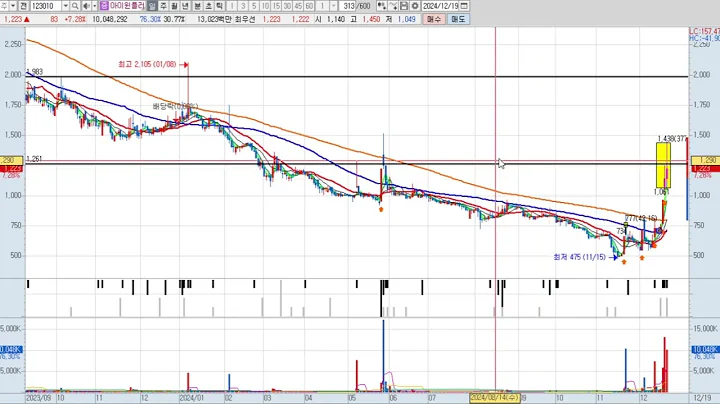Select the 주 weekly chart period
The image size is (720, 404).
[x=163, y=6]
